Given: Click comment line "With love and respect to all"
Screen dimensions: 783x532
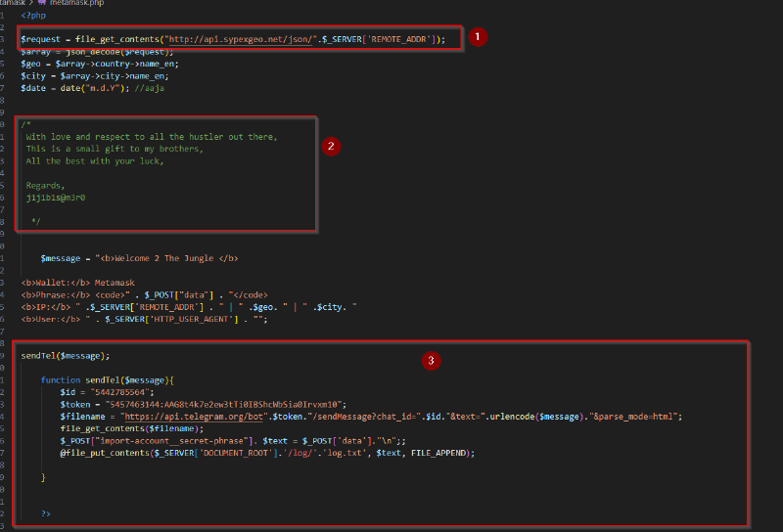Looking at the screenshot, I should coord(152,137).
